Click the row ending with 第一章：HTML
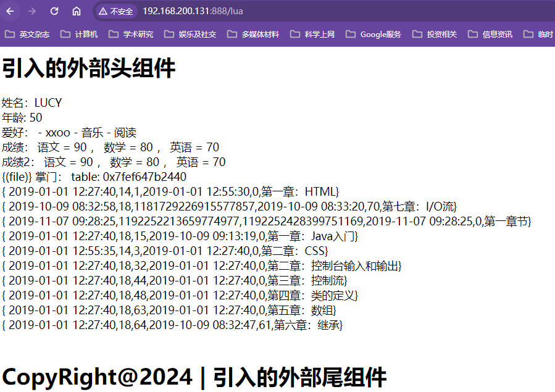Image resolution: width=555 pixels, height=392 pixels. coord(170,191)
